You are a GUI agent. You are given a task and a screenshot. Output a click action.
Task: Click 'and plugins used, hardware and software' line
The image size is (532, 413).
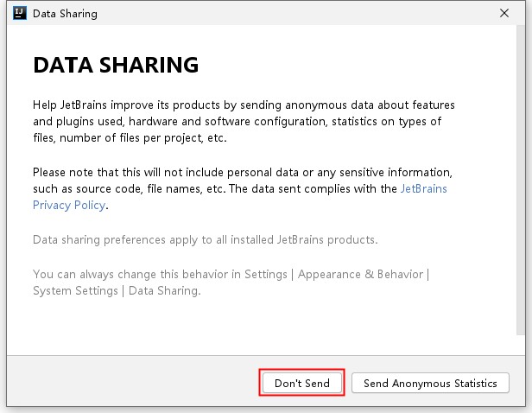[x=237, y=122]
